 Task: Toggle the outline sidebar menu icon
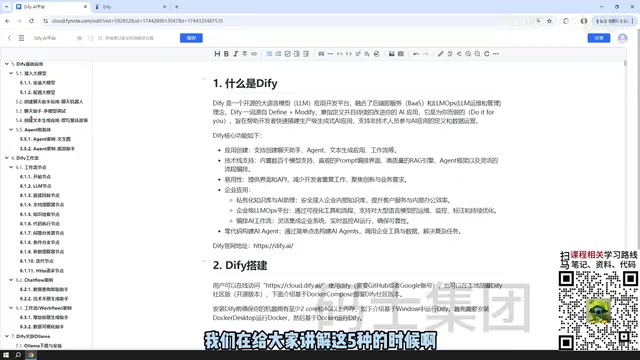pyautogui.click(x=21, y=38)
